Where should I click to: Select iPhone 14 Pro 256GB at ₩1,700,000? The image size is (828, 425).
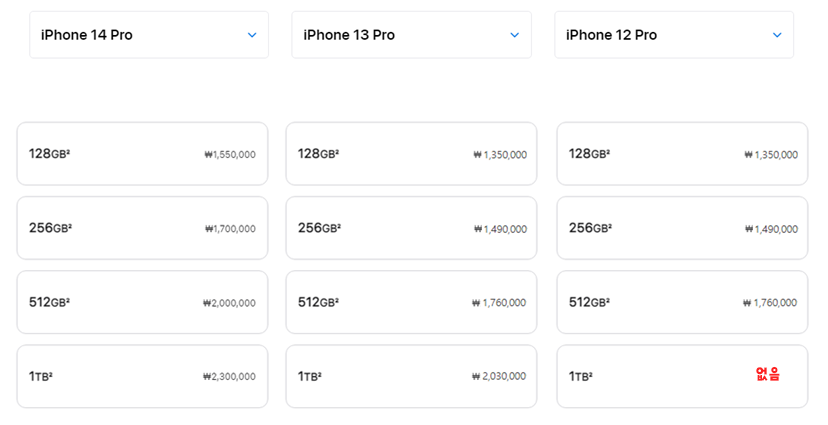click(143, 228)
